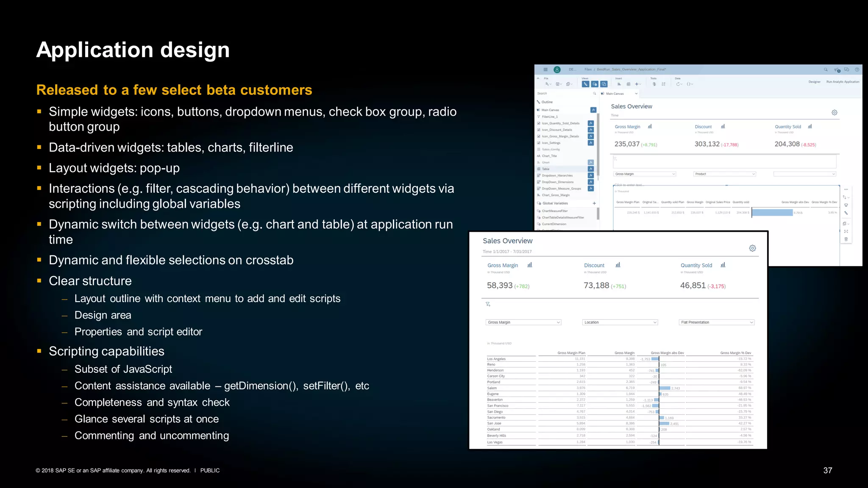Screen dimensions: 868x488
Task: Click the Designer button
Action: coord(814,82)
